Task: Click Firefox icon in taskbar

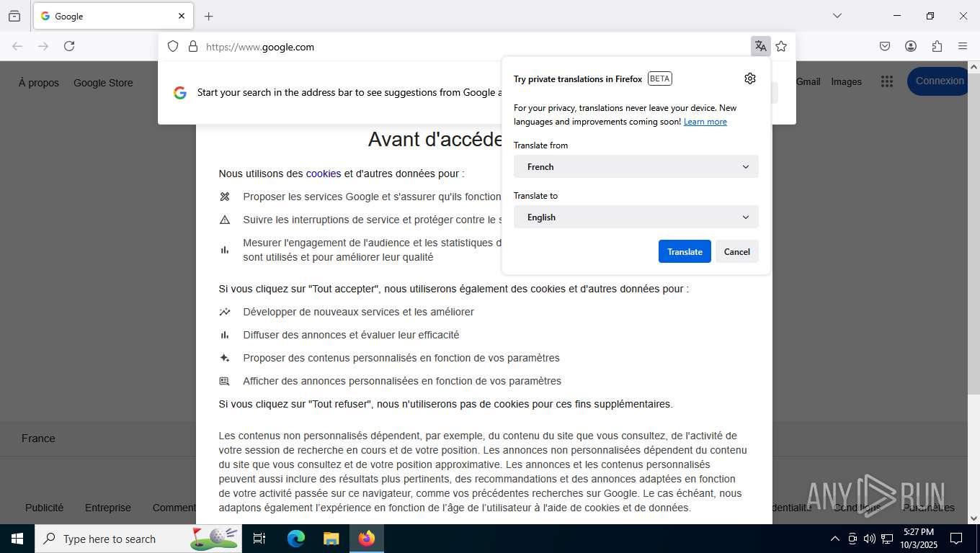Action: click(367, 539)
